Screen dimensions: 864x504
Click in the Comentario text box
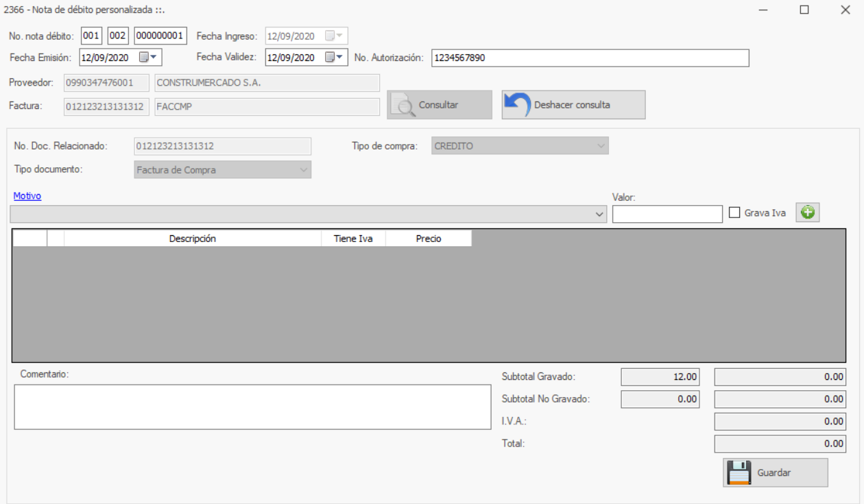click(252, 407)
